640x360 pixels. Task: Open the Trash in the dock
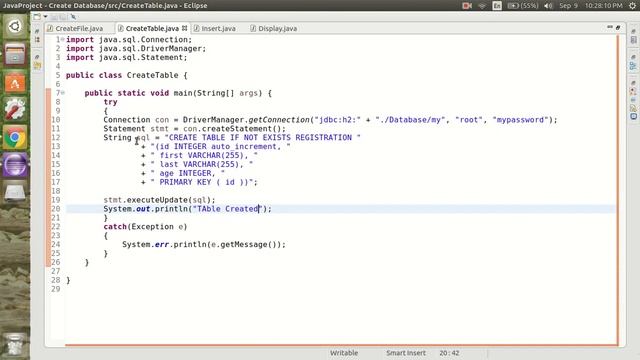15,345
